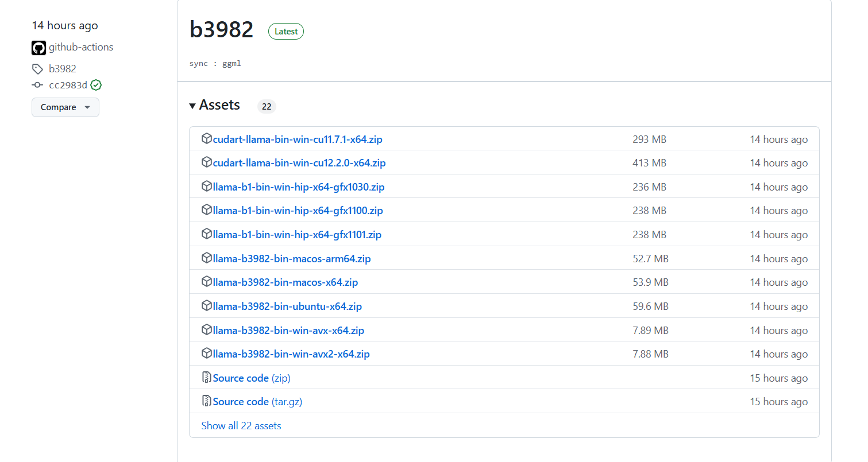Click the 413 MB file size text

coord(650,163)
